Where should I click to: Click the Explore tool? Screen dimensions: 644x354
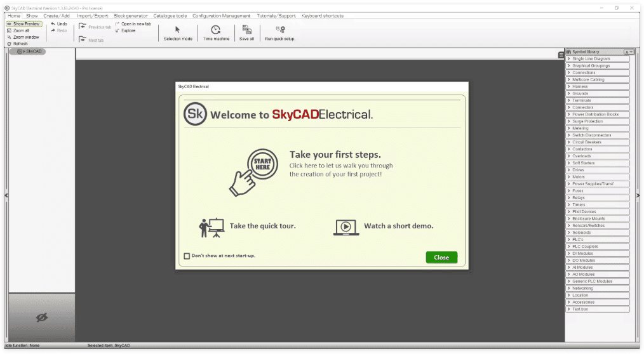[126, 30]
